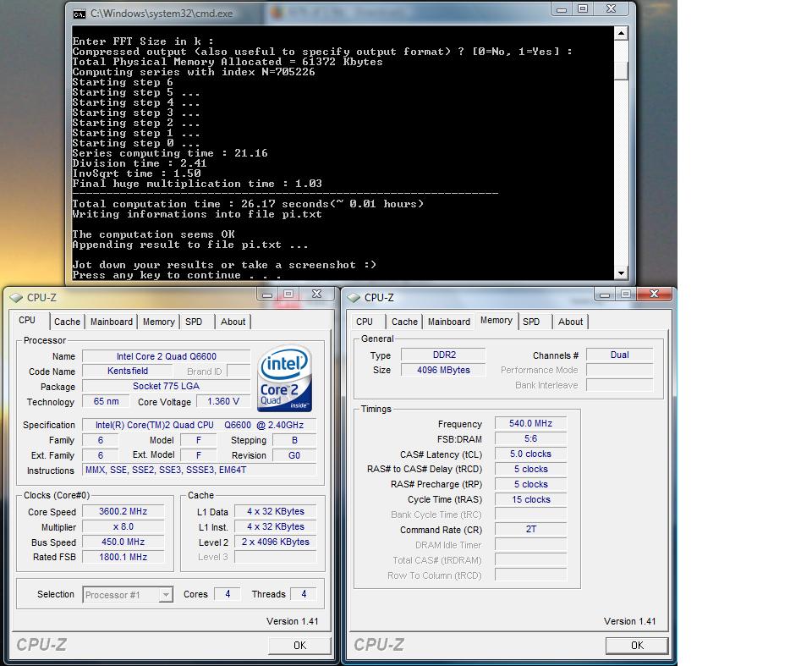Click the CAS# Latency value 5.0 clocks

coord(531,454)
